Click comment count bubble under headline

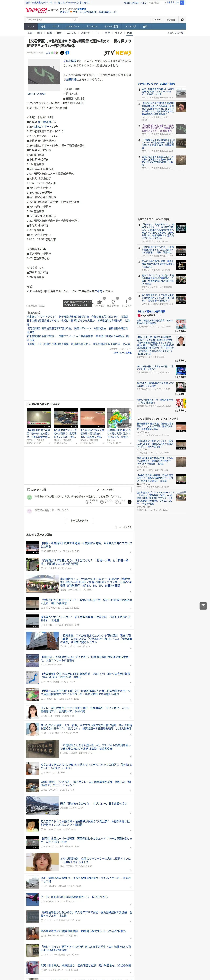pyautogui.click(x=48, y=53)
